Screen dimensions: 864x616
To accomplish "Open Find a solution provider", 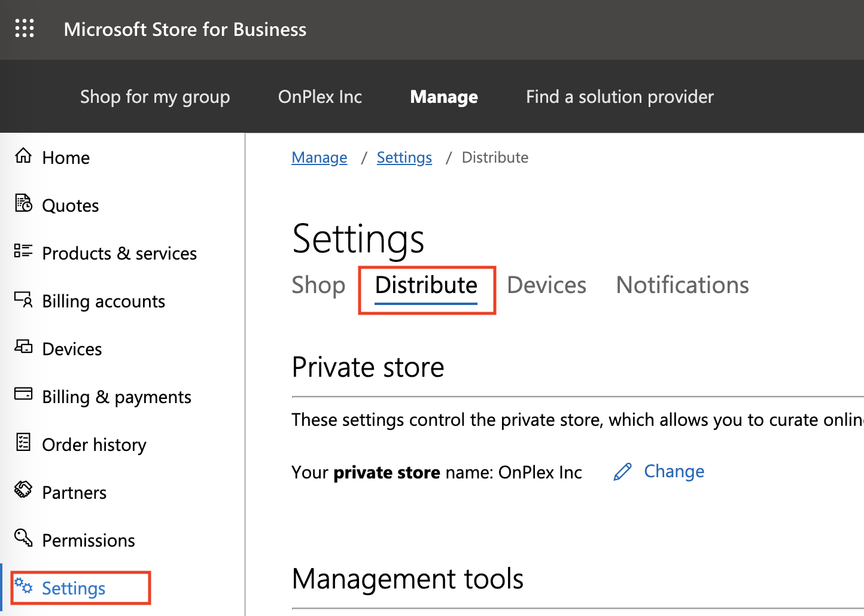I will [x=620, y=97].
